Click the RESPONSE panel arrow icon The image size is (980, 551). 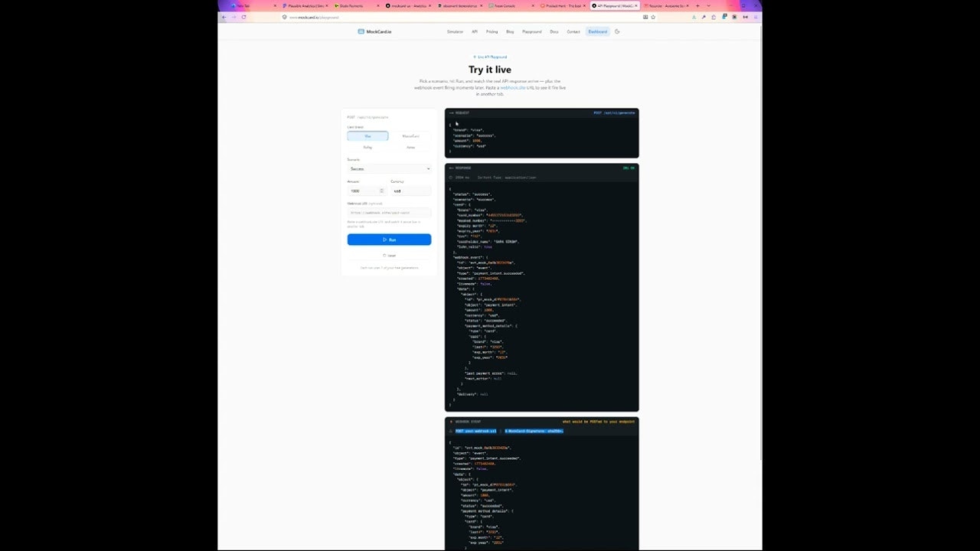[452, 168]
